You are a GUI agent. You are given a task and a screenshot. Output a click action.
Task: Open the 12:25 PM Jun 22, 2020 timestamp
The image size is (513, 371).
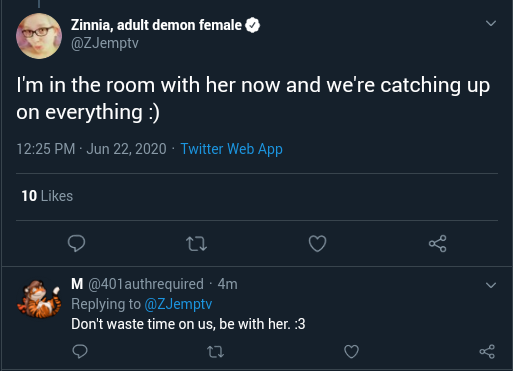pyautogui.click(x=91, y=149)
